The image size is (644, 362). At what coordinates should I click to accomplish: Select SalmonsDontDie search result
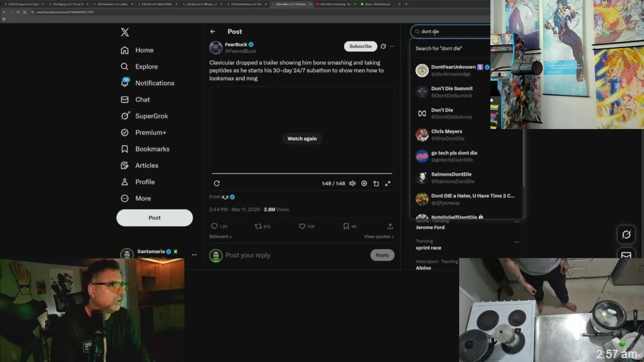(x=467, y=178)
